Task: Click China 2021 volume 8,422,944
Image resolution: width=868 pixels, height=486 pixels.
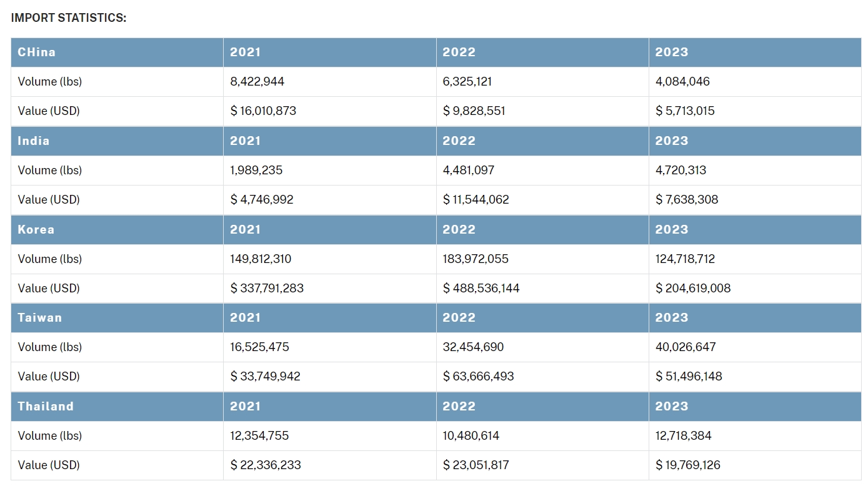Action: (257, 82)
